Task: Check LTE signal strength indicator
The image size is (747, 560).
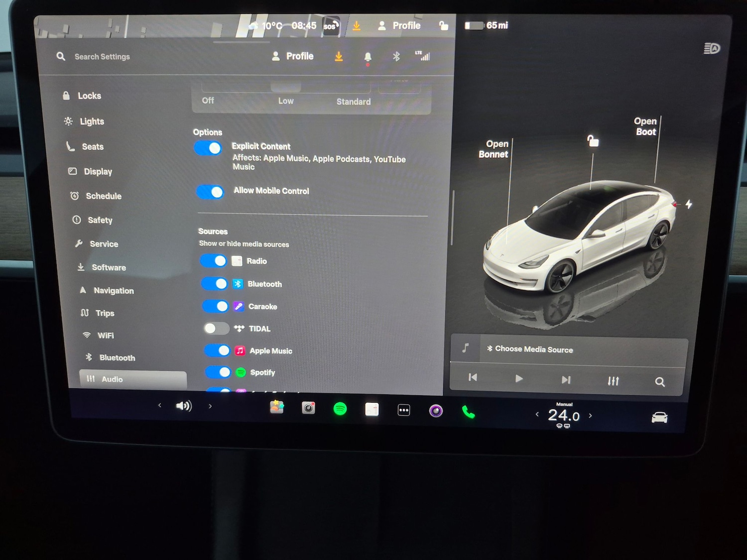Action: (x=424, y=56)
